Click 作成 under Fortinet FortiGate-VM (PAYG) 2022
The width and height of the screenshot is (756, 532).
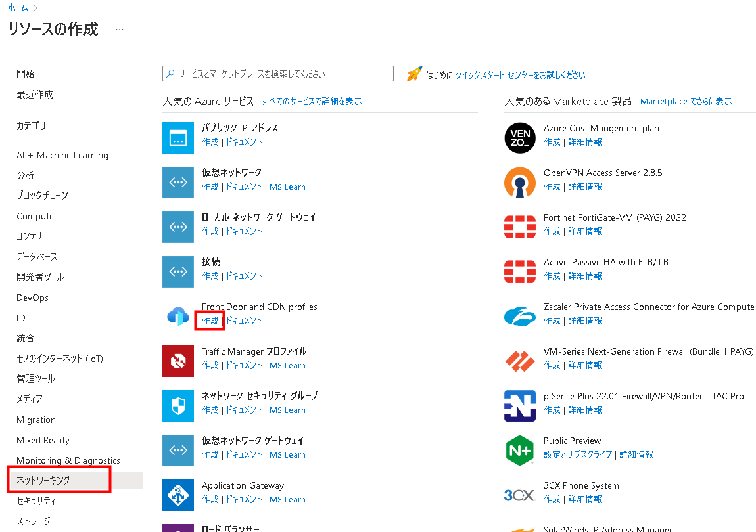click(x=552, y=231)
